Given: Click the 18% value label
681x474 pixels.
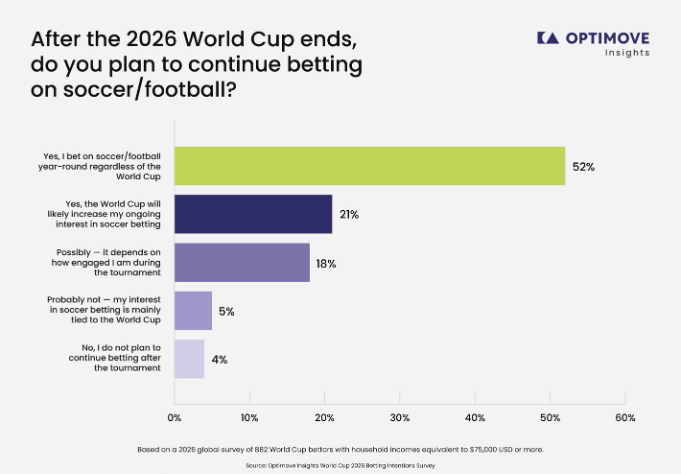Looking at the screenshot, I should click(x=326, y=264).
